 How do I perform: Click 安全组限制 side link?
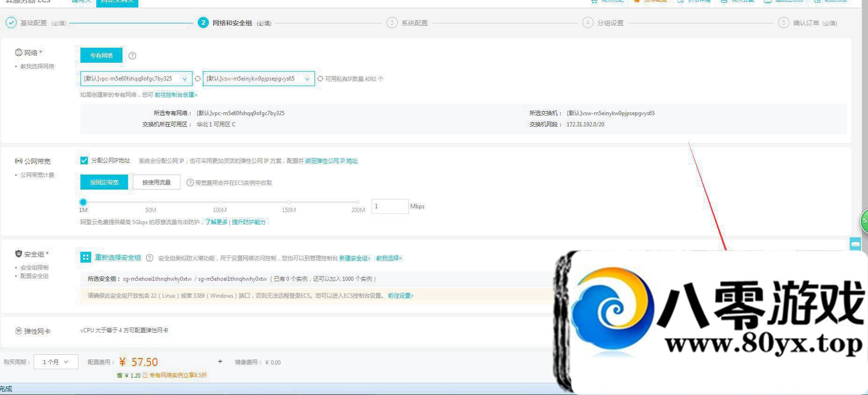pos(35,268)
